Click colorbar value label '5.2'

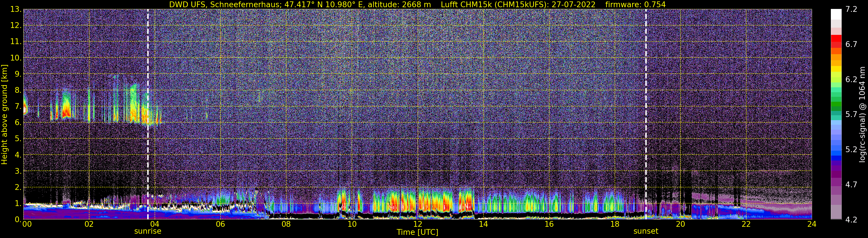(852, 150)
